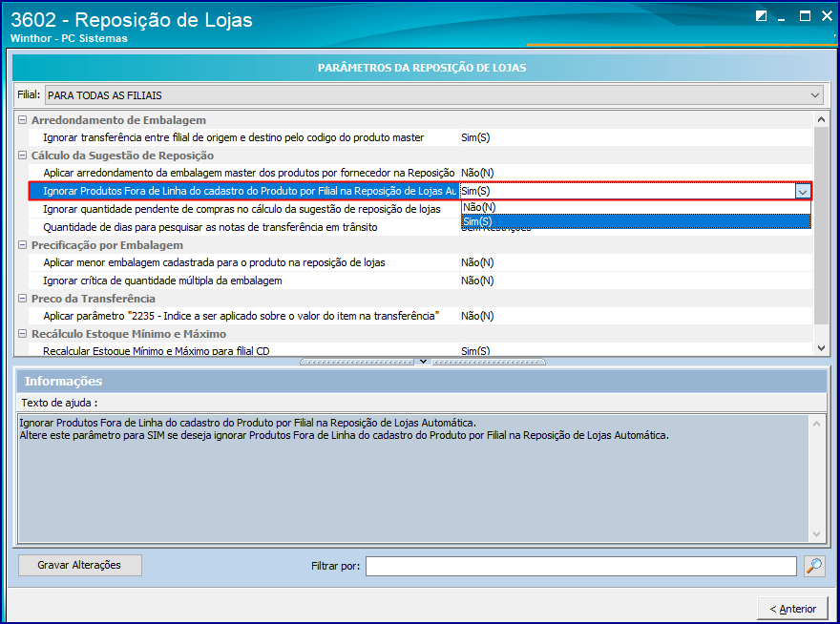
Task: Close the Reposição de Lojas window
Action: click(828, 16)
